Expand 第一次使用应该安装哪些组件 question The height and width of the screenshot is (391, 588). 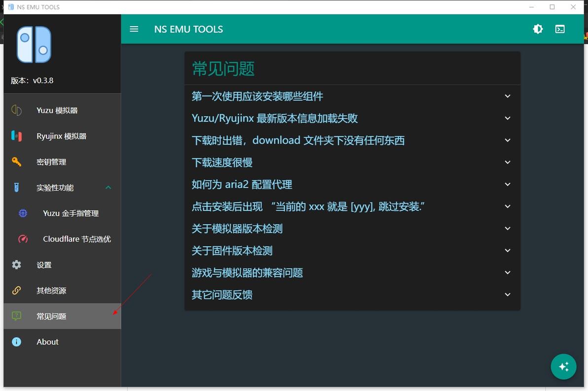click(352, 96)
